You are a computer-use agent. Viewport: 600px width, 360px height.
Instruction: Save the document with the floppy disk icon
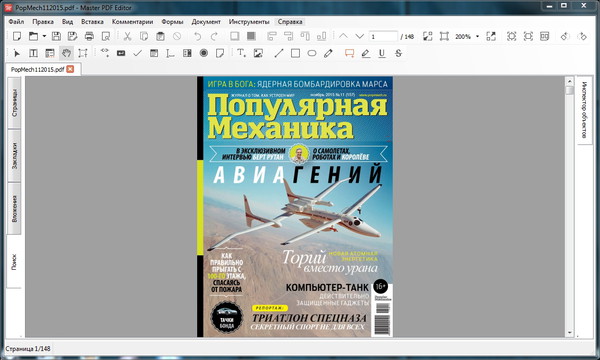click(x=56, y=36)
